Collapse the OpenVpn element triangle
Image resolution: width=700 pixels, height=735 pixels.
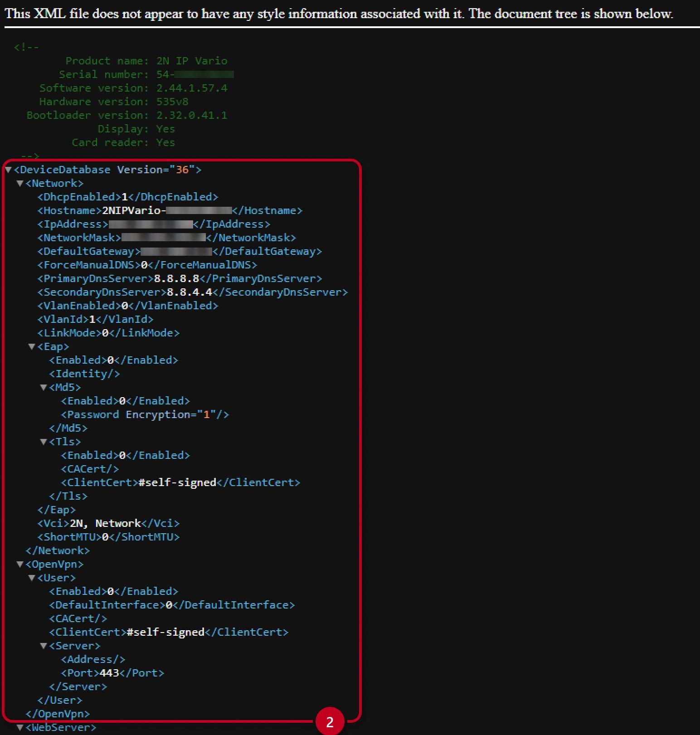20,565
